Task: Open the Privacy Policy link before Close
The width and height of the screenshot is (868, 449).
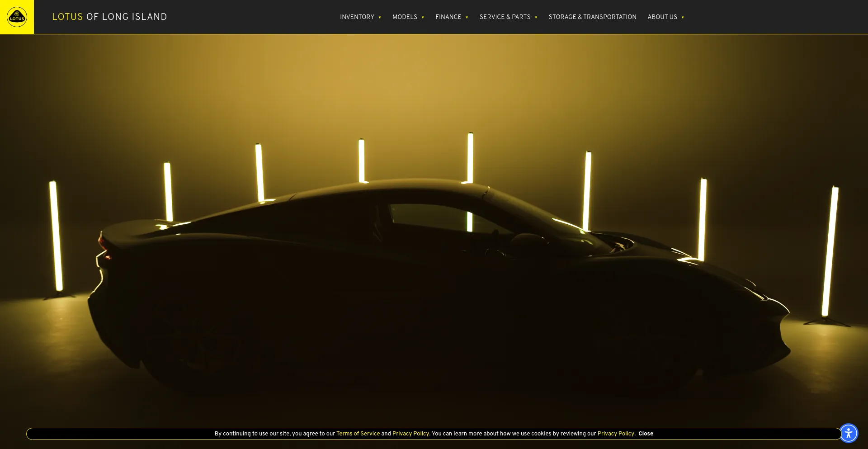Action: point(615,434)
